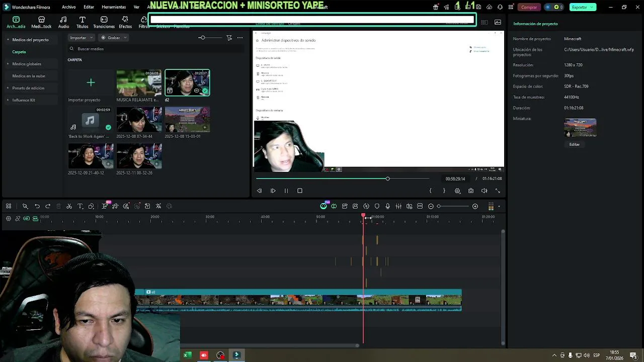This screenshot has height=362, width=644.
Task: Toggle auto ripple in timeline header
Action: coord(27,218)
